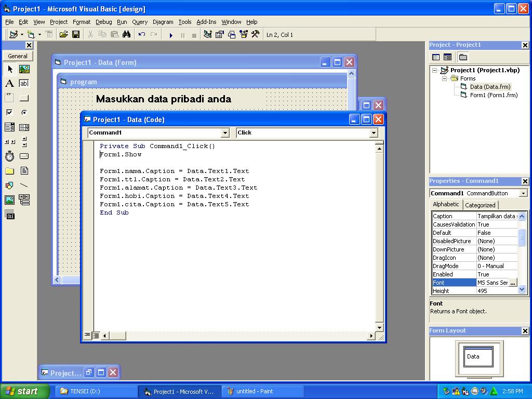The image size is (532, 399).
Task: Click the General toolbox tab button
Action: (x=18, y=56)
